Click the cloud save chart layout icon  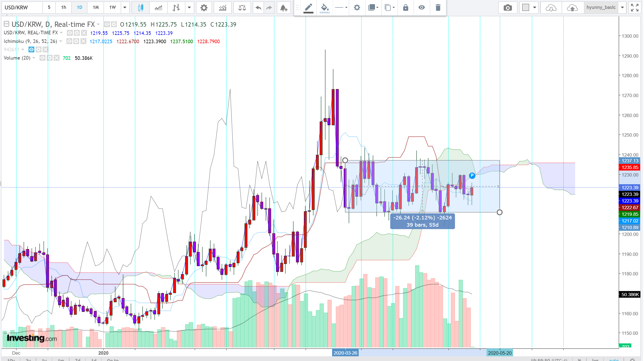coord(572,7)
